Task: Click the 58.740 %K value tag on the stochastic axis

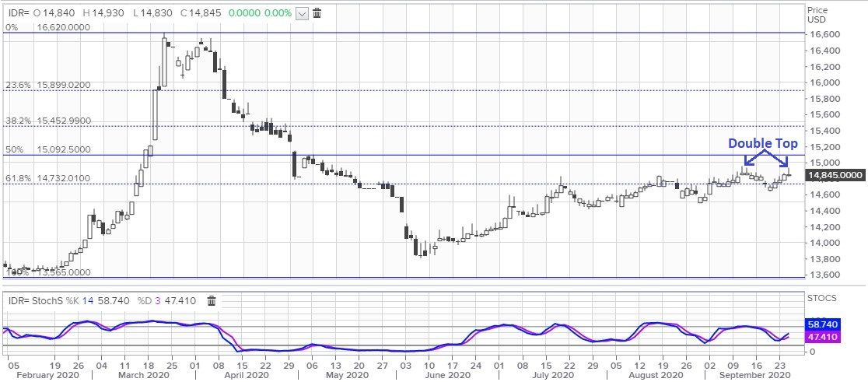Action: 824,324
